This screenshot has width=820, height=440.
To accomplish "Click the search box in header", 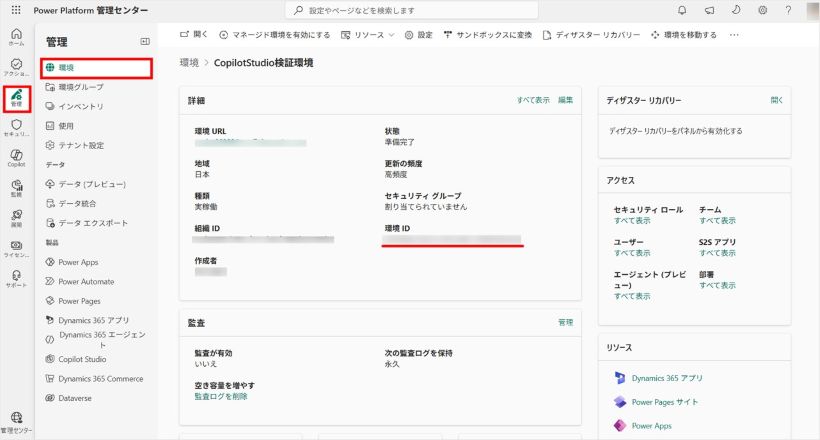I will (x=412, y=10).
